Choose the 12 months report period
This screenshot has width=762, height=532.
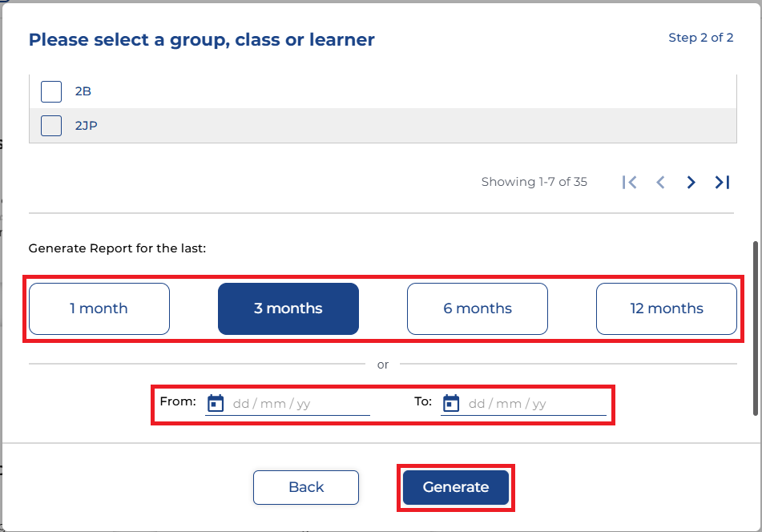pos(667,308)
